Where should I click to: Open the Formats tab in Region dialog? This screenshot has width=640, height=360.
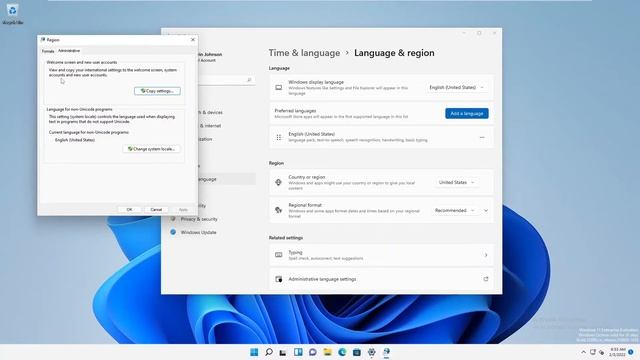48,51
